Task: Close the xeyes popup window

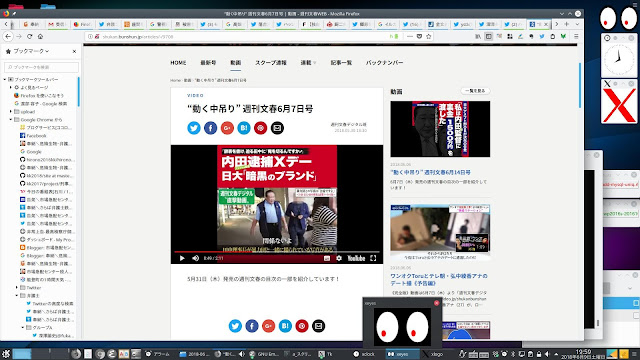Action: click(436, 303)
